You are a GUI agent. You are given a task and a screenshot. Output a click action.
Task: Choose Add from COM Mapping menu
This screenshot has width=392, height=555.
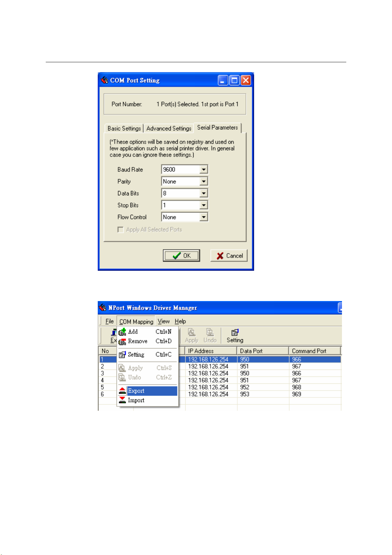click(x=147, y=332)
